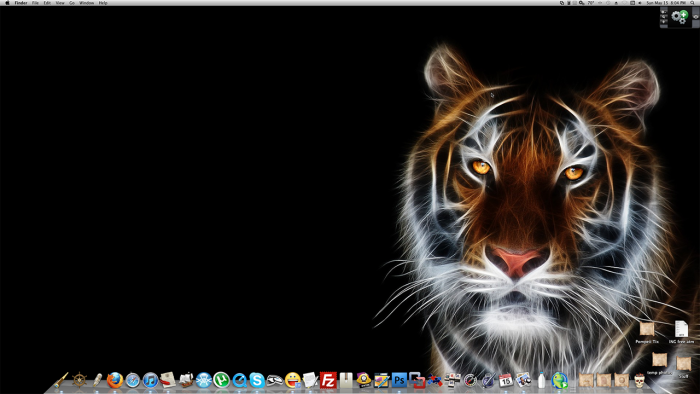This screenshot has width=700, height=394.
Task: Open the Help menu
Action: [x=103, y=3]
